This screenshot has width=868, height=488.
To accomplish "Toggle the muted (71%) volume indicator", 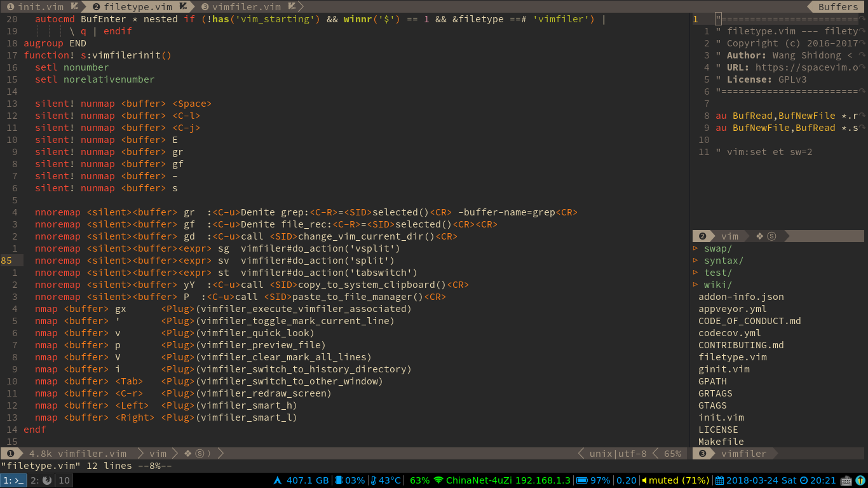I will [x=675, y=480].
